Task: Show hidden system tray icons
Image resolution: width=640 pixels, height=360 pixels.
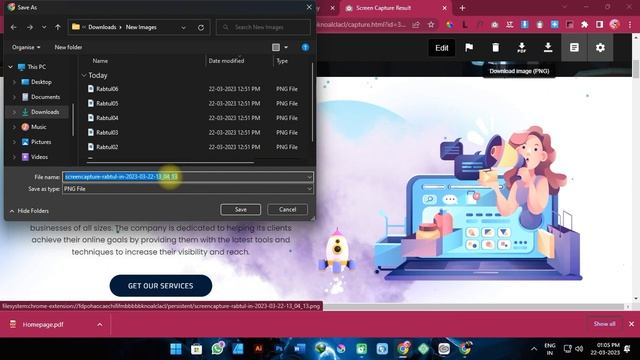Action: tap(534, 349)
